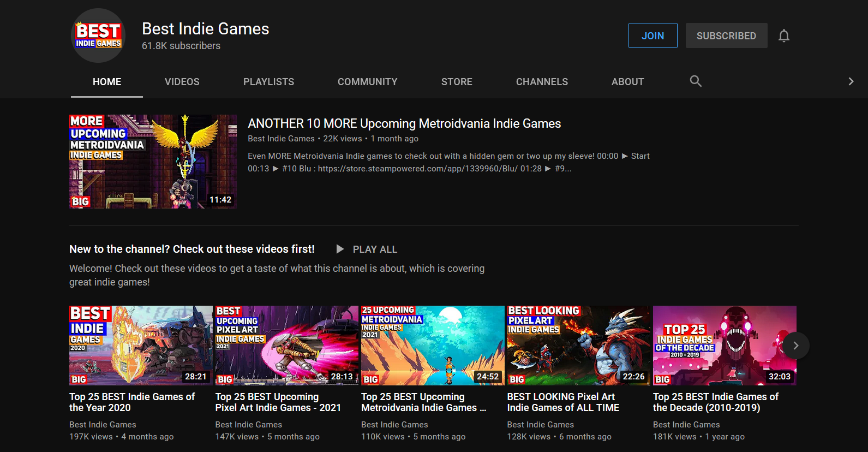Go to the Community tab
Image resolution: width=868 pixels, height=452 pixels.
click(x=367, y=82)
